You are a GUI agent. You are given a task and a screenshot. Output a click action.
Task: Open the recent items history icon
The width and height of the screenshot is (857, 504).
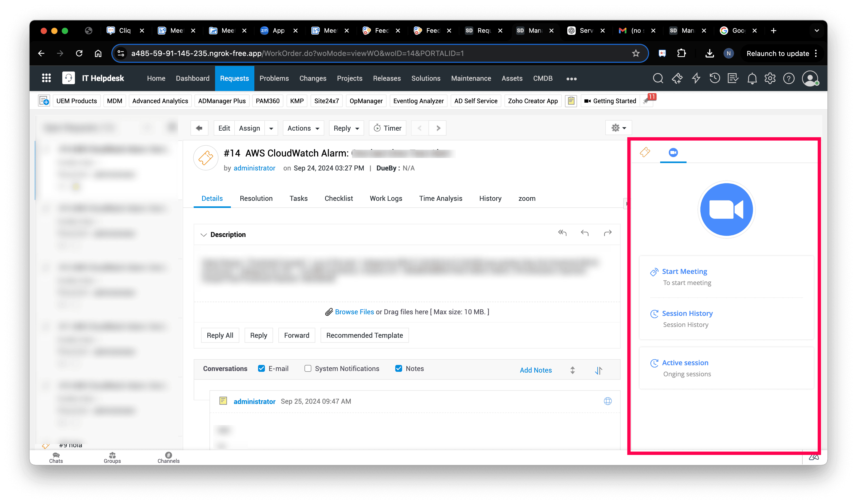[x=715, y=78]
